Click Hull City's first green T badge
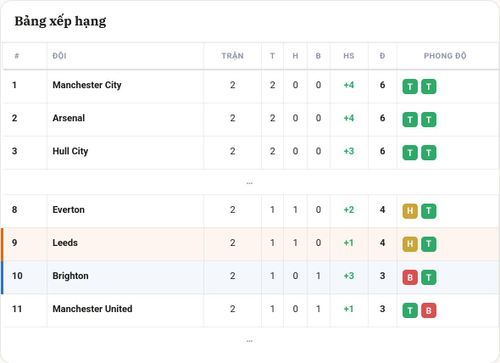 click(x=410, y=153)
